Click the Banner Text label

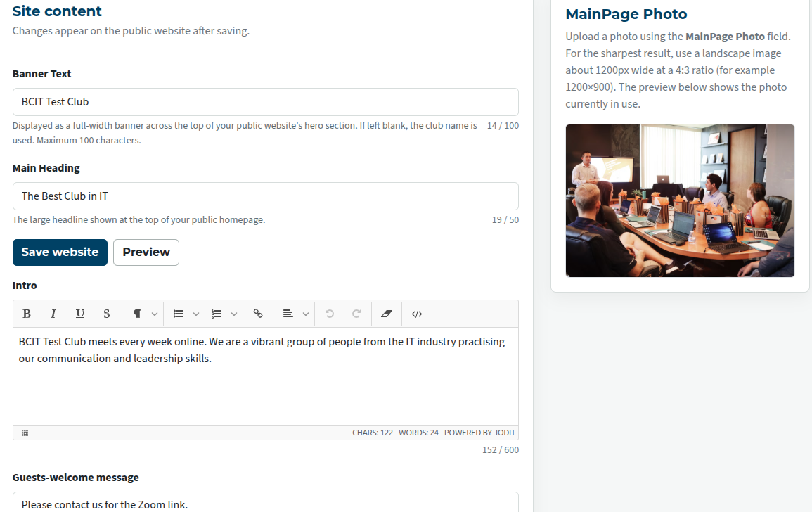tap(42, 74)
